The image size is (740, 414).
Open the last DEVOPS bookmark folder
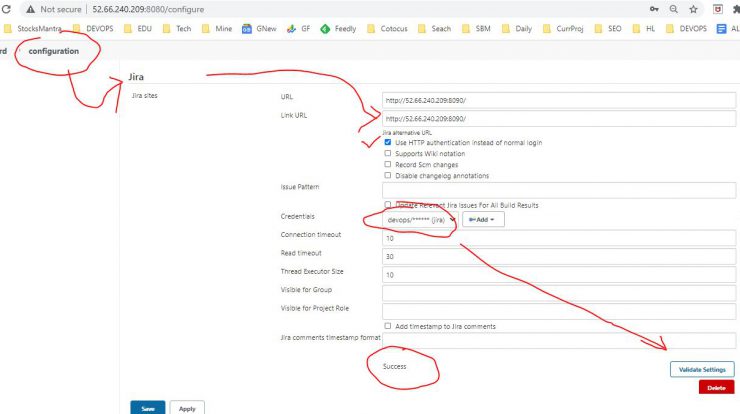point(686,29)
